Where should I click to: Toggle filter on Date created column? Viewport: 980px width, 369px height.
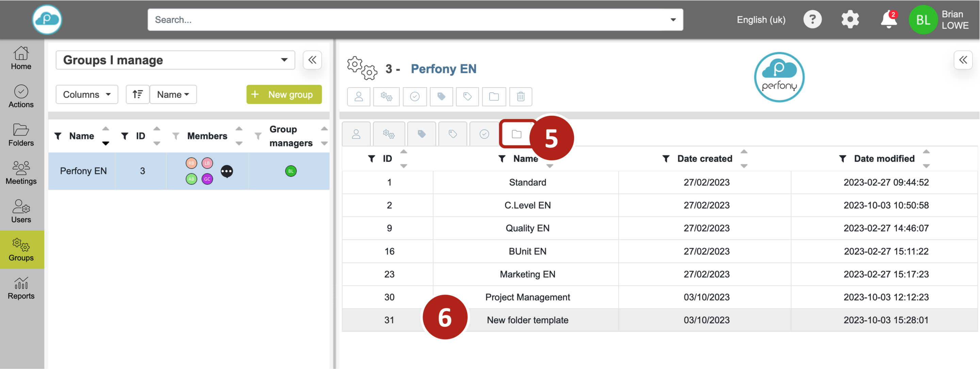pos(666,159)
